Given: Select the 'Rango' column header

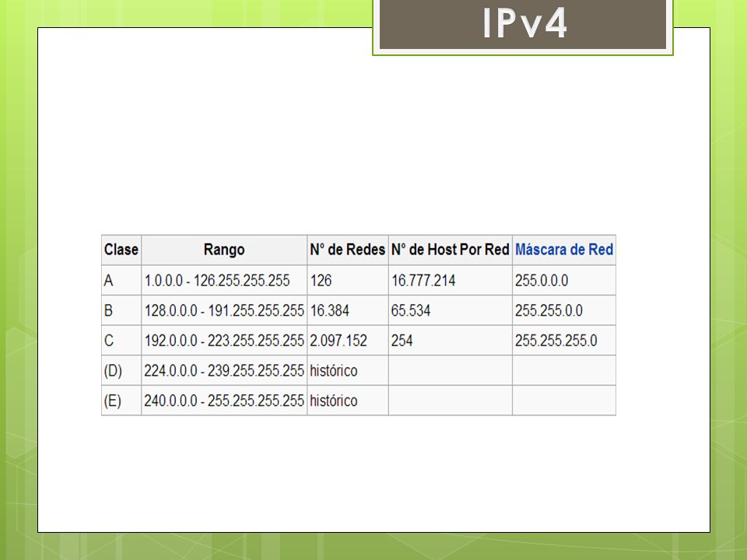Looking at the screenshot, I should pyautogui.click(x=224, y=250).
